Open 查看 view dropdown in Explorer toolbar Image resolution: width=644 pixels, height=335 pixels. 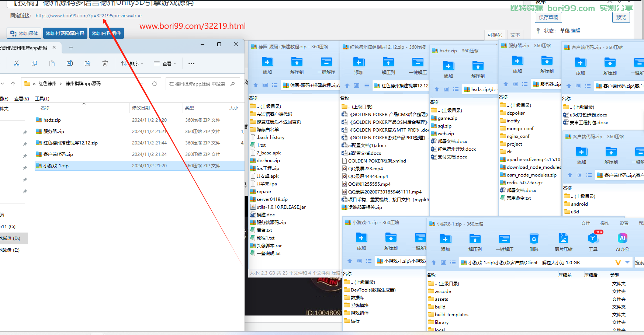165,63
